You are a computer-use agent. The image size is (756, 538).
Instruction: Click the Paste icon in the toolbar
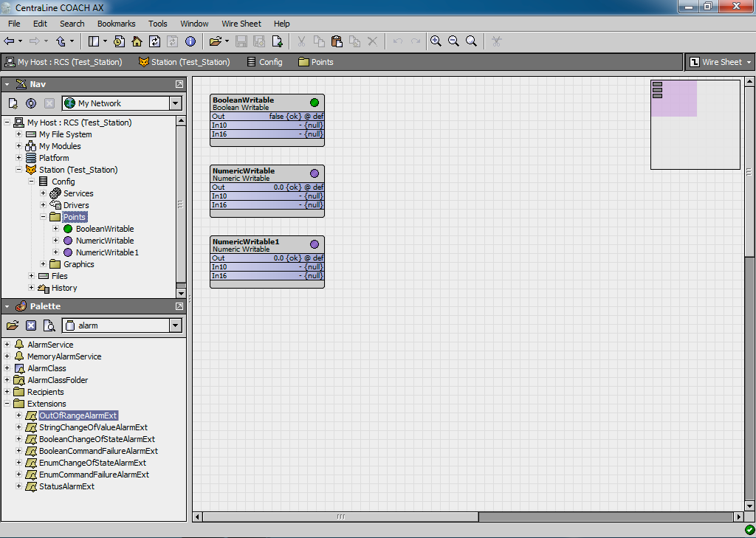[x=337, y=41]
